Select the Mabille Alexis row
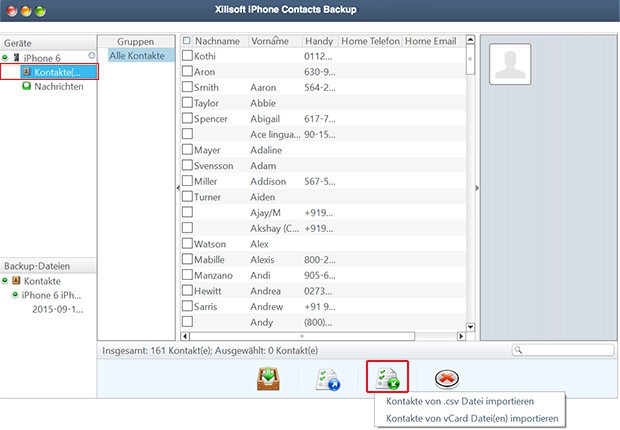This screenshot has height=430, width=620. point(323,260)
